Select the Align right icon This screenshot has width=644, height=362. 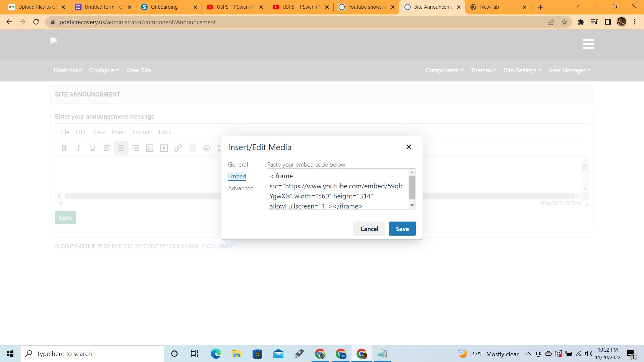(136, 148)
